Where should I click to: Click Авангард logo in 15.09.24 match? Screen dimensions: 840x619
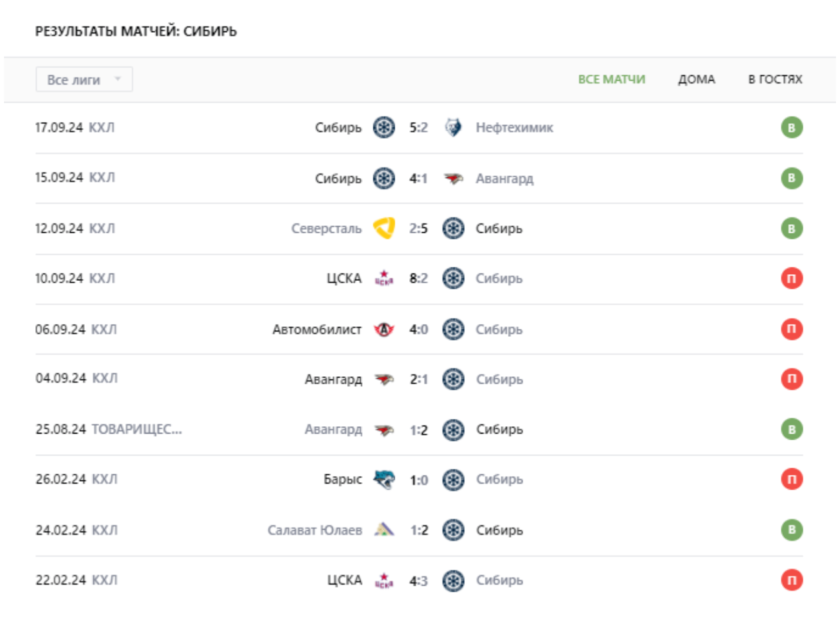click(x=453, y=179)
